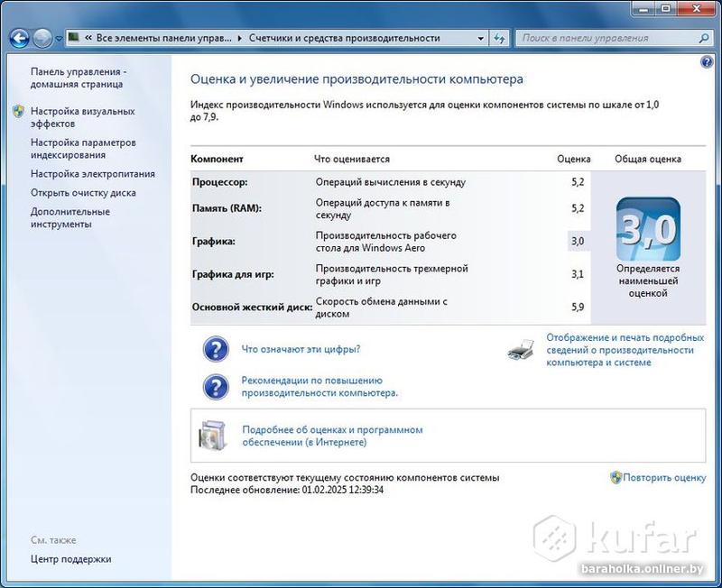The image size is (722, 588).
Task: Click the software box icon
Action: (213, 435)
